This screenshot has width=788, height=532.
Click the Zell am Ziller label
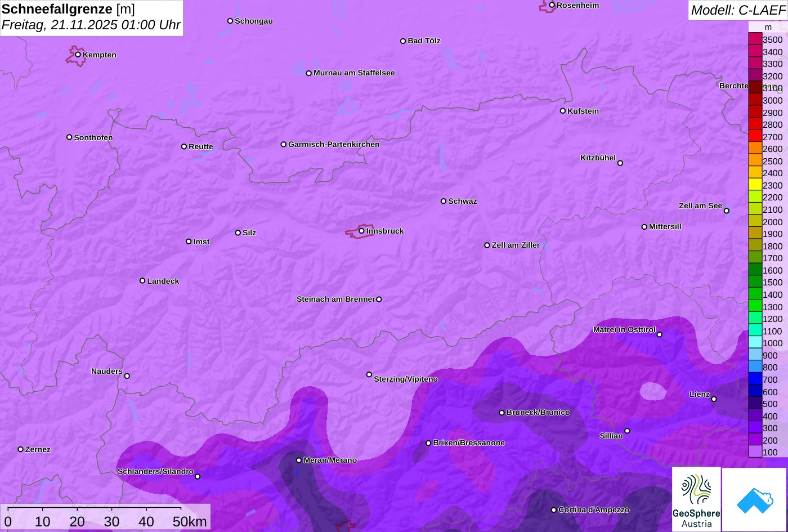[516, 245]
